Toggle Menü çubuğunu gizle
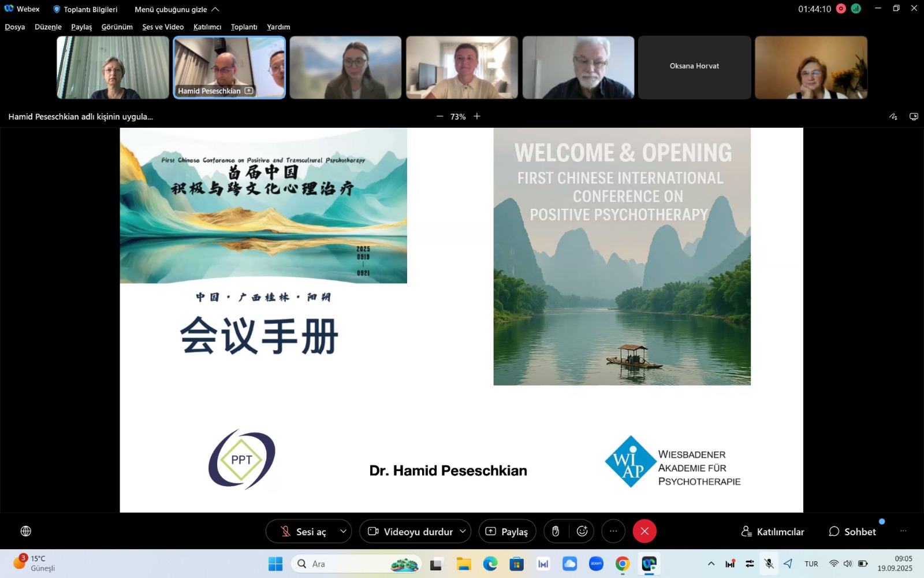This screenshot has width=924, height=578. [x=177, y=9]
